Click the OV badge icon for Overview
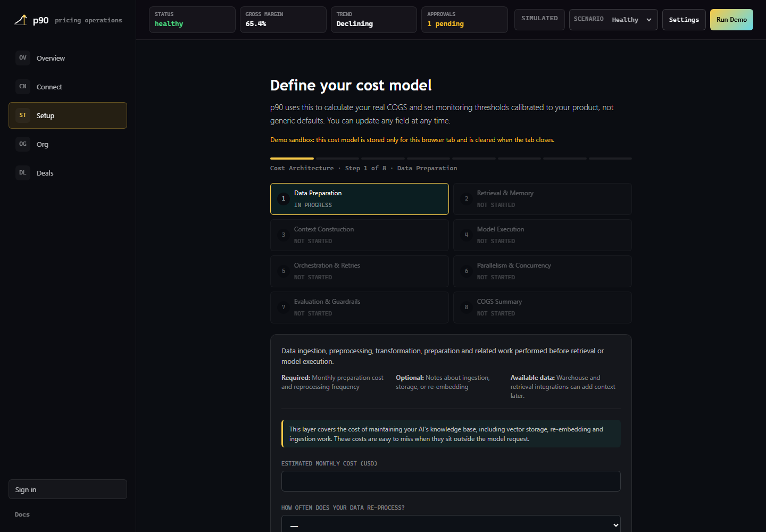The height and width of the screenshot is (532, 766). [23, 58]
